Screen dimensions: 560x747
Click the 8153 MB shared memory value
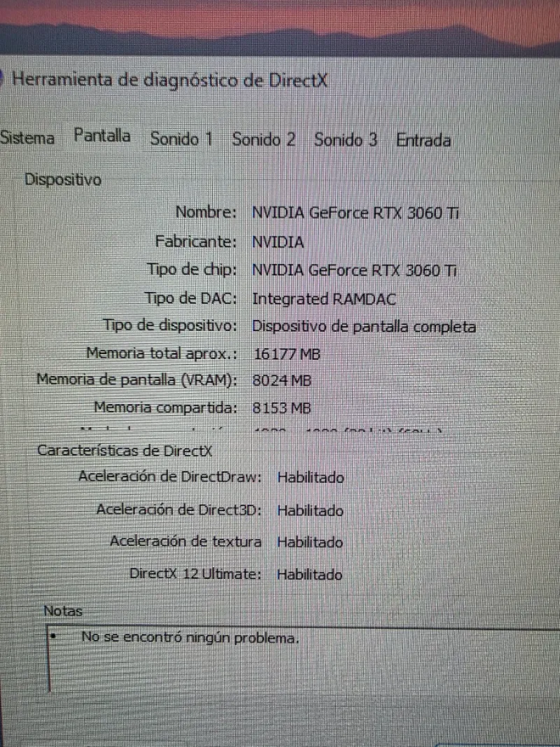point(282,408)
